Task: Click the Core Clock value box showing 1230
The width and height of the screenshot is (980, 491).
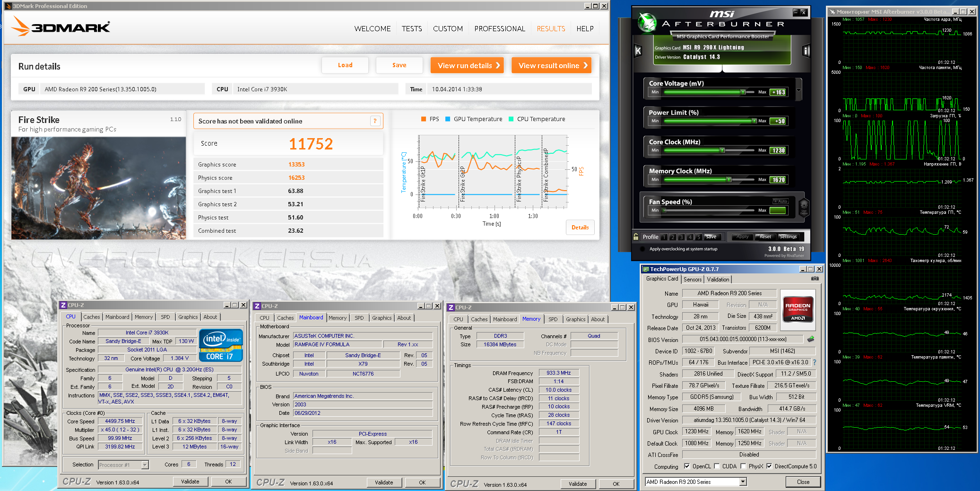Action: click(x=778, y=150)
